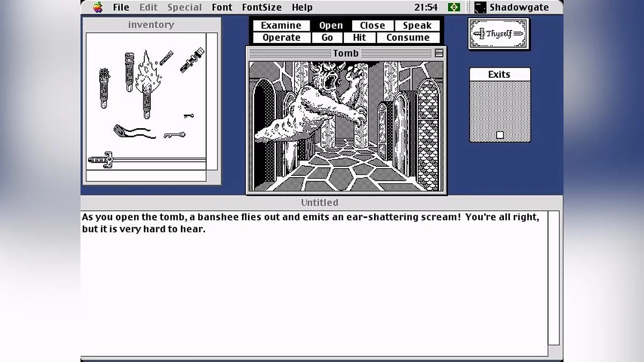Viewport: 644px width, 362px height.
Task: Click the banshee narration text
Action: pyautogui.click(x=311, y=223)
